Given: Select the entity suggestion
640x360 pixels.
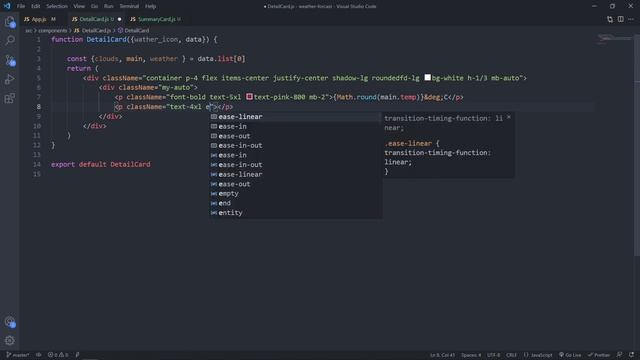Looking at the screenshot, I should pyautogui.click(x=296, y=213).
